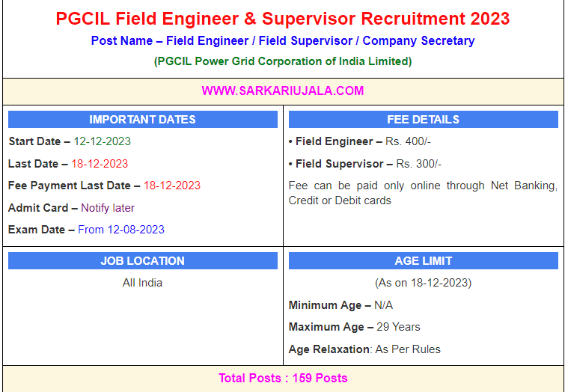Click the Post Name subtitle line
Screen dimensions: 565x392
pyautogui.click(x=282, y=41)
